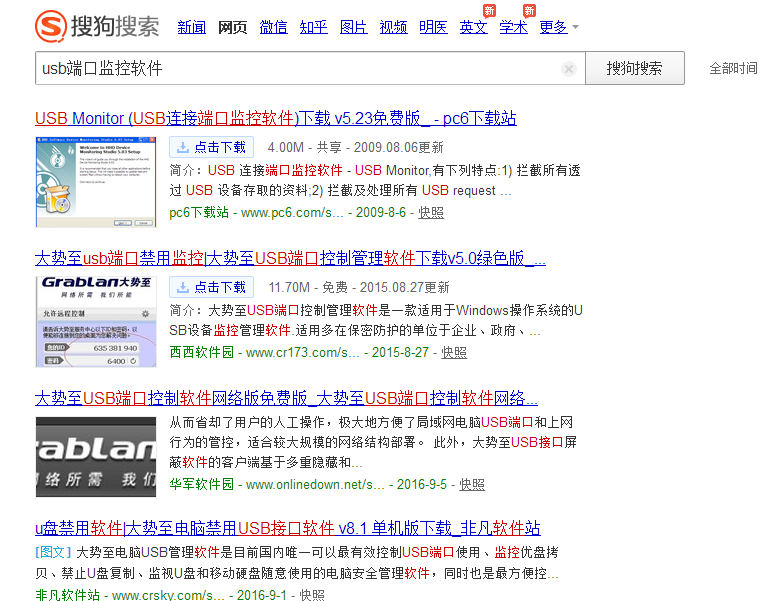Viewport: 763px width, 601px height.
Task: Open the 全部时间 time filter
Action: (733, 68)
